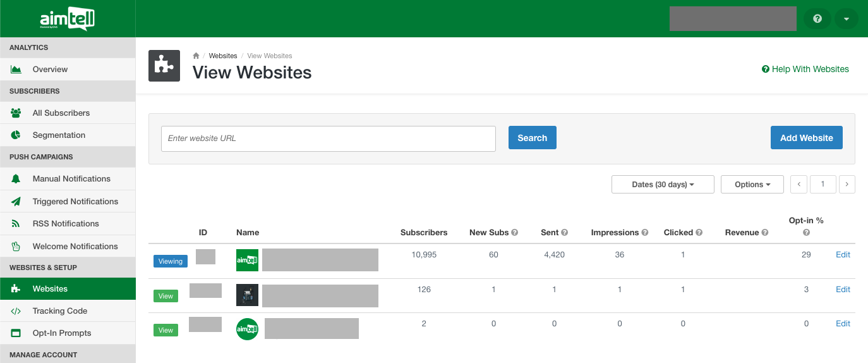Open the account dropdown arrow in header
Image resolution: width=868 pixels, height=363 pixels.
point(846,19)
